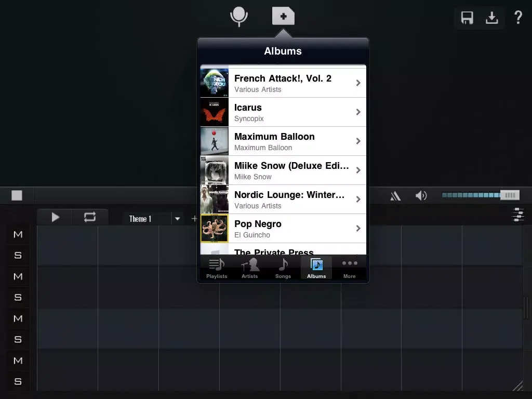Viewport: 532px width, 399px height.
Task: Open the Icarus album
Action: pyautogui.click(x=283, y=112)
